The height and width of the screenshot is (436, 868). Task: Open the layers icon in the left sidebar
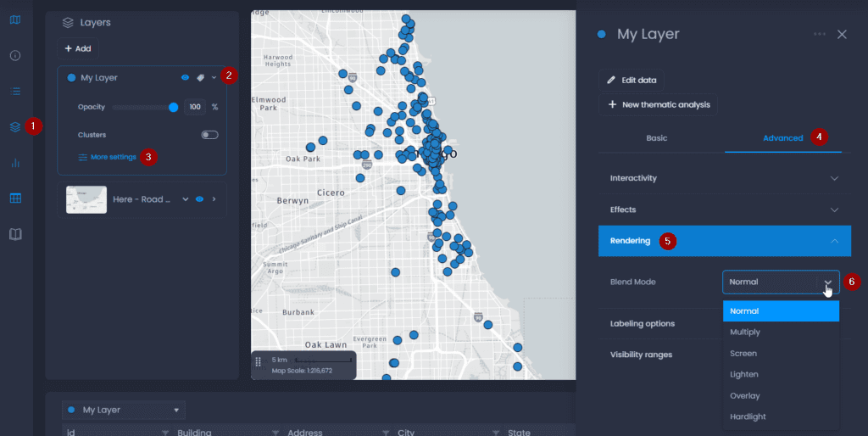click(x=15, y=127)
